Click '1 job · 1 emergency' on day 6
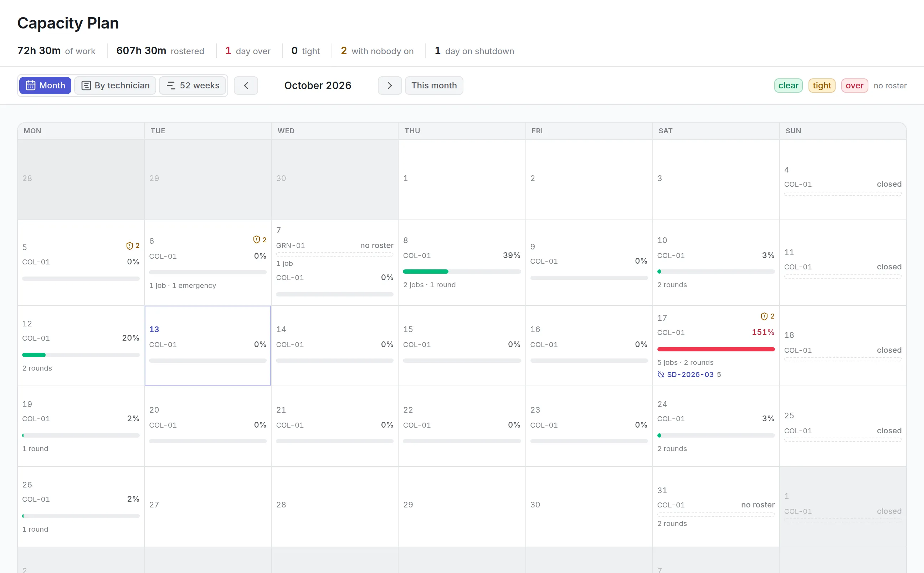 coord(183,285)
